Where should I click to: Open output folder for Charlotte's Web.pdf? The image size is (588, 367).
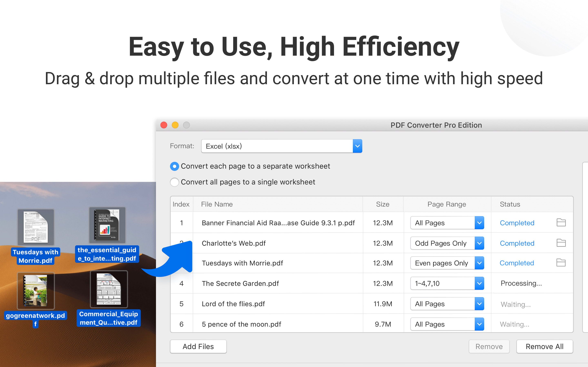click(x=561, y=243)
